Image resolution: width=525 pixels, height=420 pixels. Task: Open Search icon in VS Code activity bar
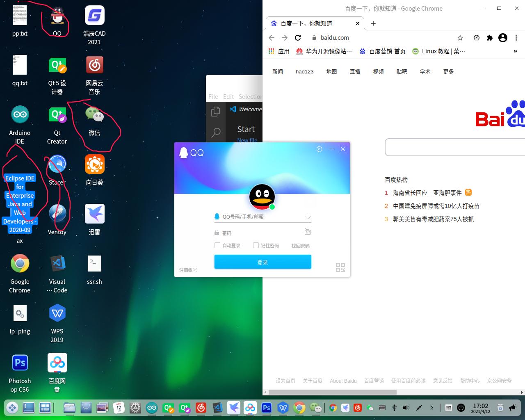coord(216,132)
